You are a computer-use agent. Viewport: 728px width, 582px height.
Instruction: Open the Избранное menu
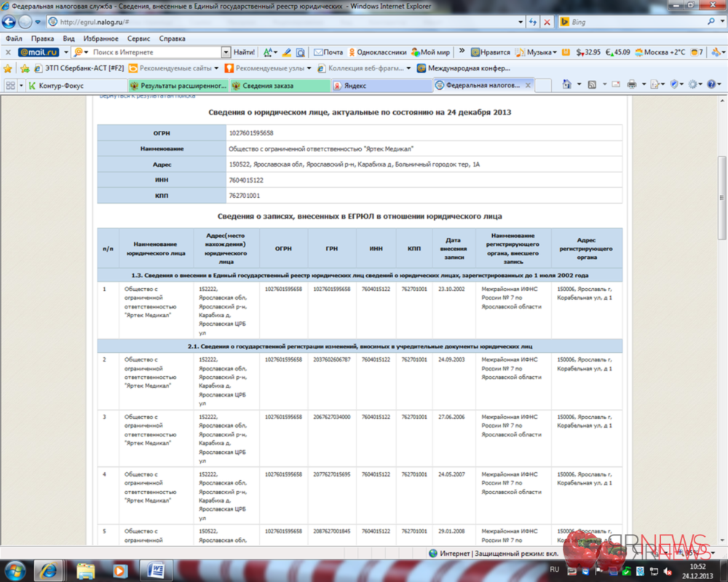(100, 39)
